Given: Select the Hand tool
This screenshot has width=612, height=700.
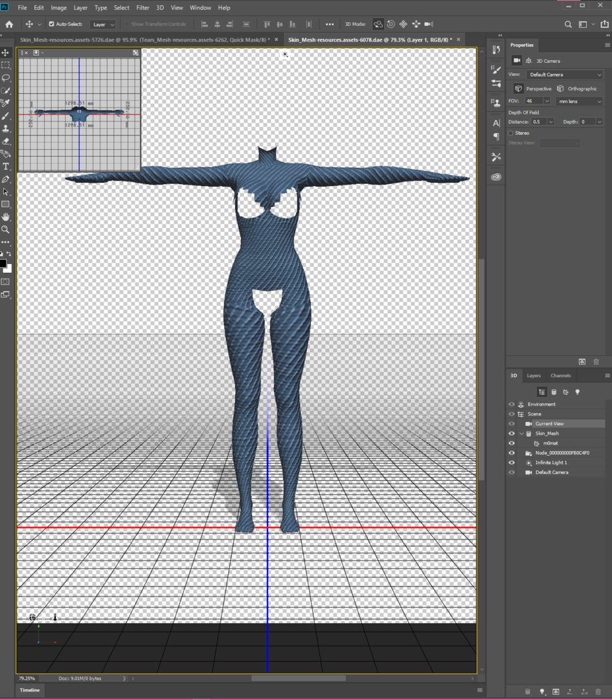Looking at the screenshot, I should pyautogui.click(x=5, y=217).
